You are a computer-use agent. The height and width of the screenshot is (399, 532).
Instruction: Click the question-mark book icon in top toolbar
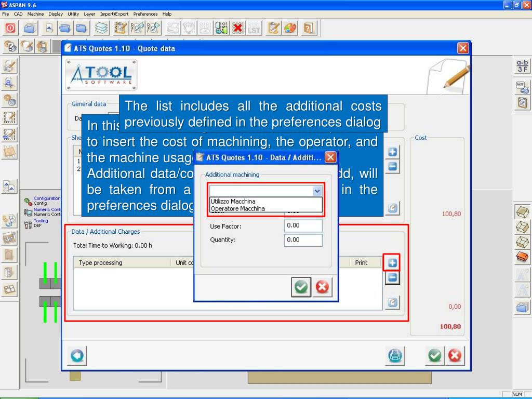pyautogui.click(x=309, y=28)
